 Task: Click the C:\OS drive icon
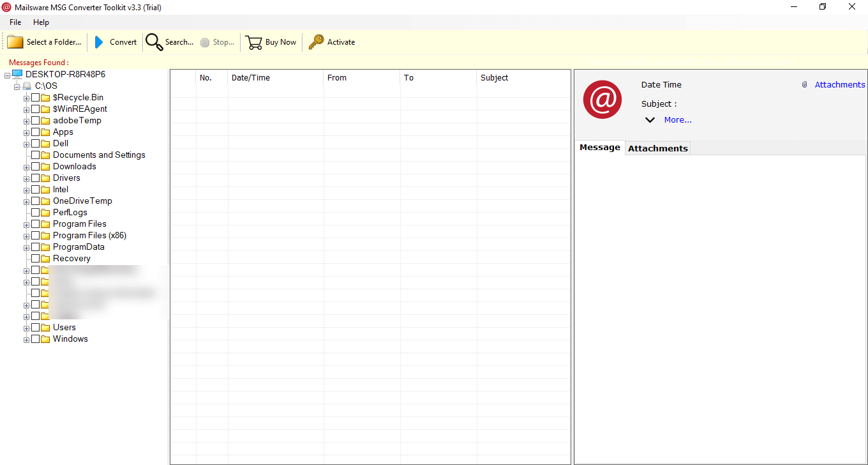27,86
